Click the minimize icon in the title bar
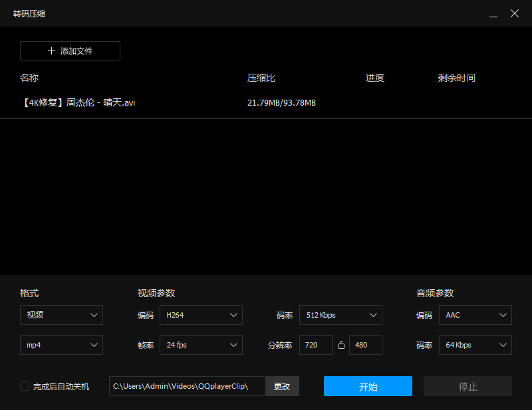Viewport: 532px width, 410px height. click(x=493, y=13)
